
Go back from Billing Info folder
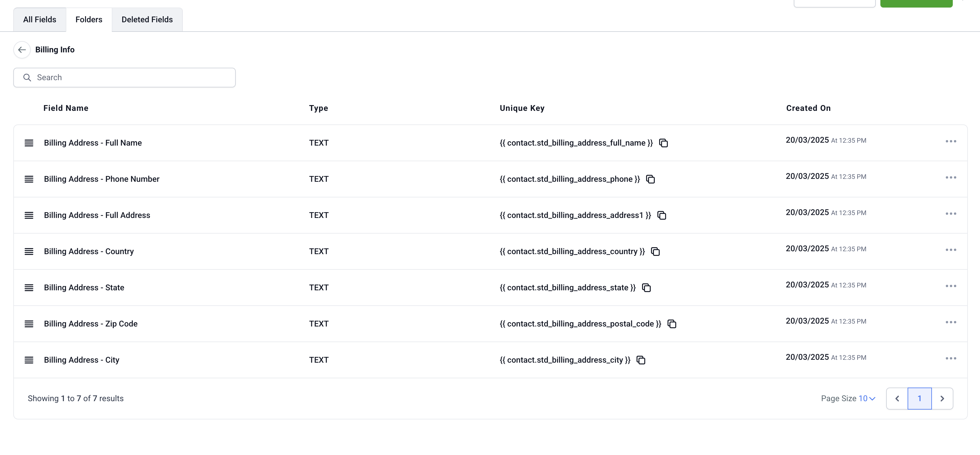coord(22,50)
